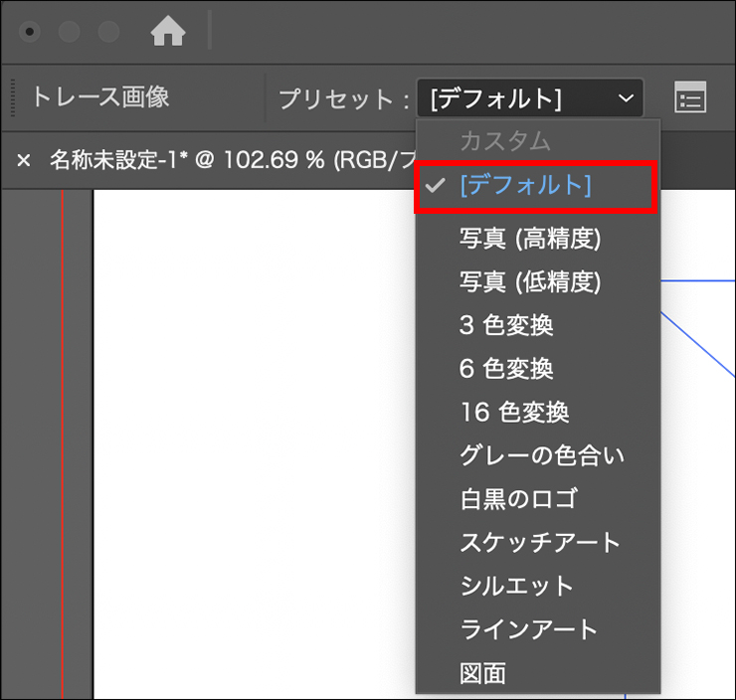
Task: Choose スケッチアート preset
Action: [540, 542]
